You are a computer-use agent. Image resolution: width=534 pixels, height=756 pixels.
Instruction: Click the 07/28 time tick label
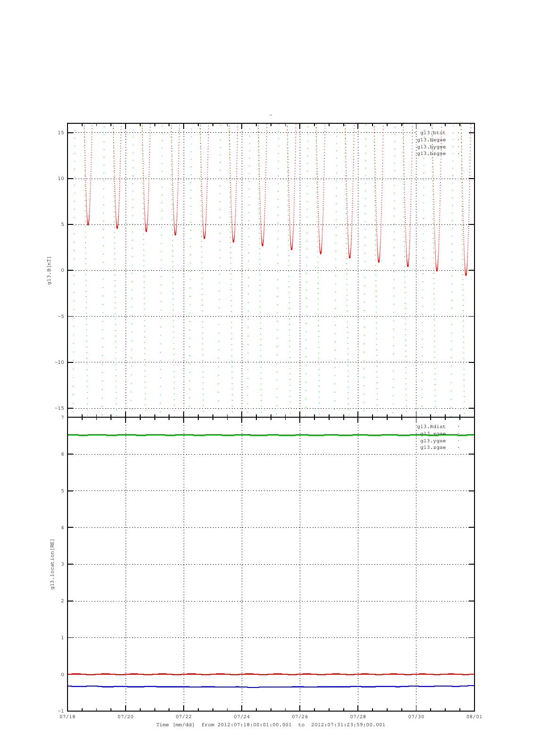pos(358,717)
